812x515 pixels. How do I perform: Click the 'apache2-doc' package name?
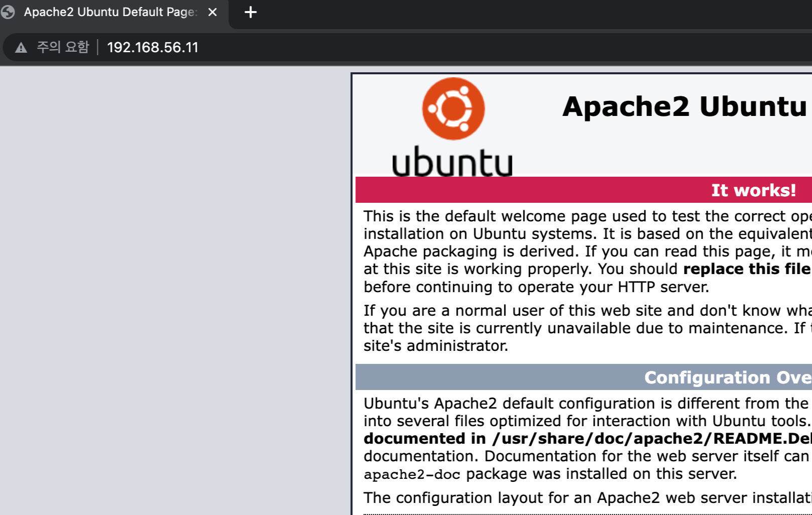412,474
